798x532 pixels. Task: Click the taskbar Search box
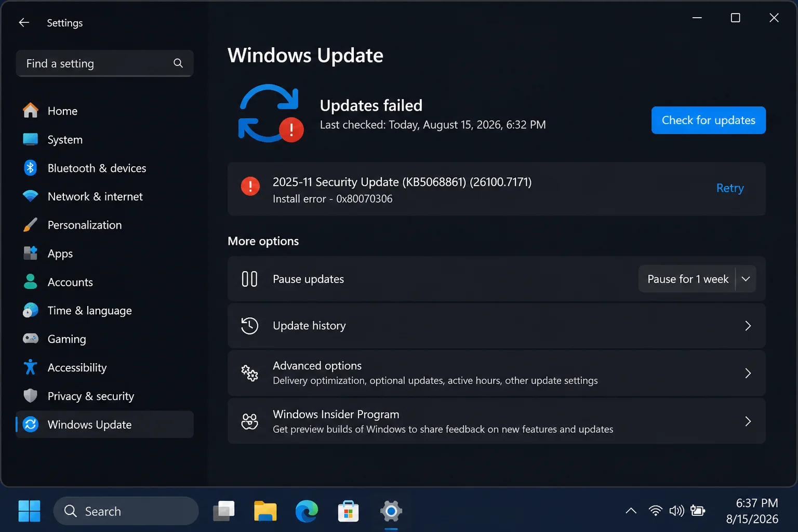coord(126,511)
